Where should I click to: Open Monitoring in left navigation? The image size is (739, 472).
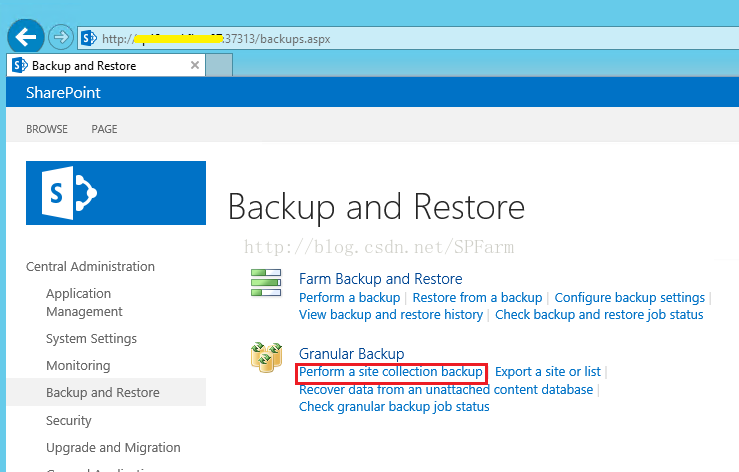[78, 365]
